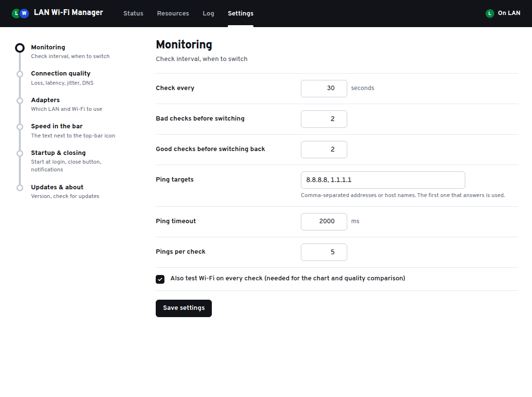Focus Bad checks before switching field

click(x=324, y=119)
